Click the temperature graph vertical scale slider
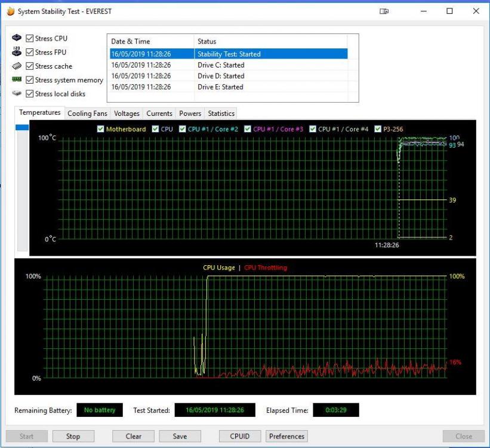Image resolution: width=490 pixels, height=448 pixels. 22,127
